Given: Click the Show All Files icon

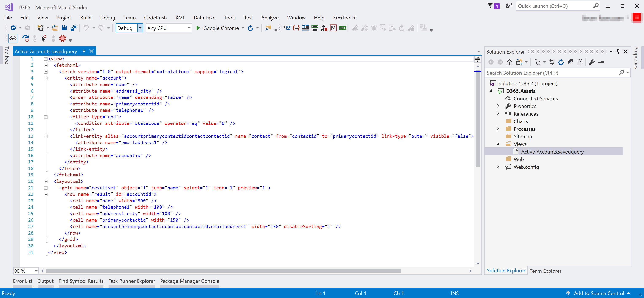Looking at the screenshot, I should [579, 62].
